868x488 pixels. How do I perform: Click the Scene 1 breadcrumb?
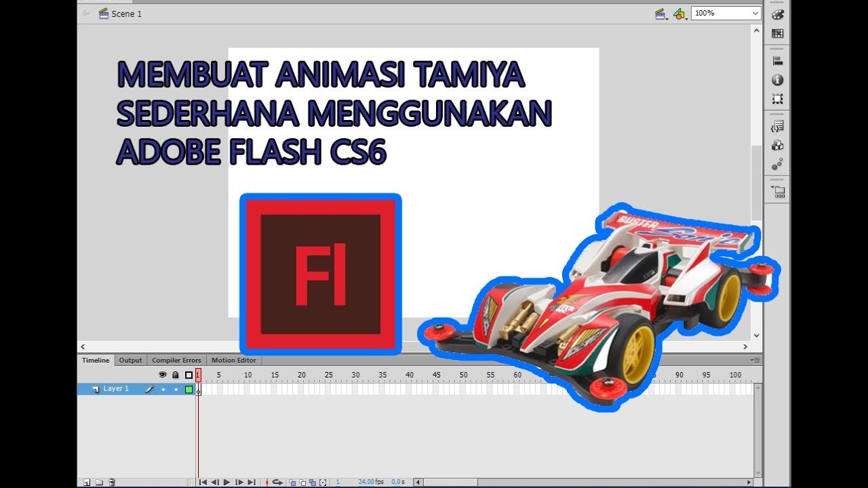tap(121, 14)
